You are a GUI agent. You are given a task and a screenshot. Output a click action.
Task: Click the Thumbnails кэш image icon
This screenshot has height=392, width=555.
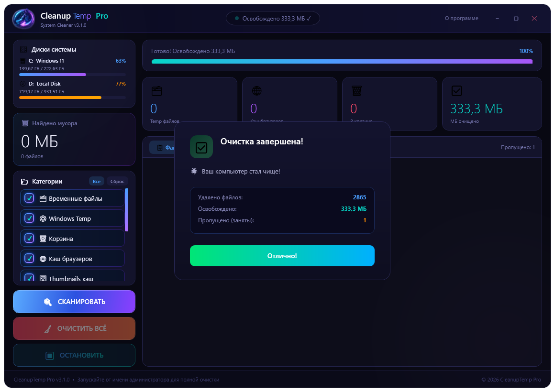pyautogui.click(x=43, y=279)
